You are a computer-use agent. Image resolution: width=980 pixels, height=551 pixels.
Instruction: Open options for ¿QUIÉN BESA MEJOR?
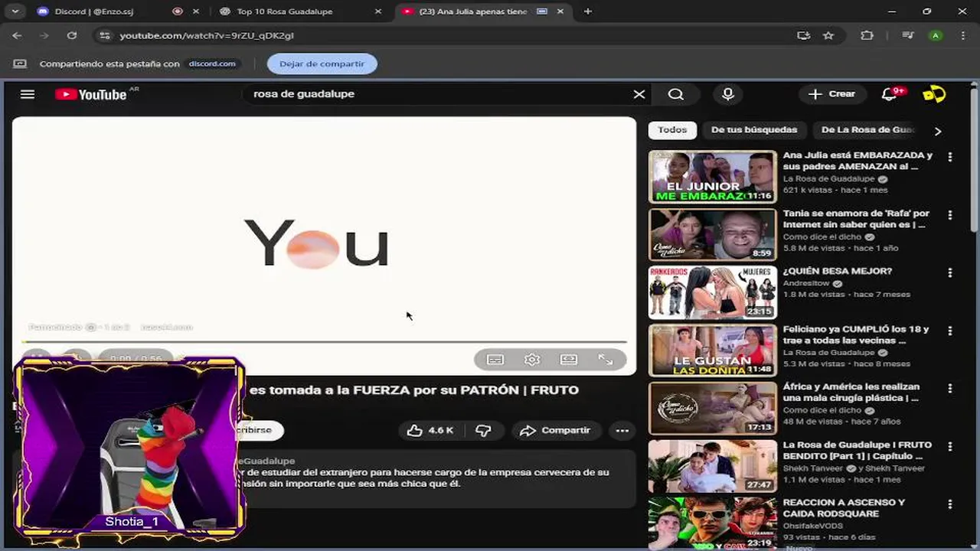pyautogui.click(x=950, y=272)
